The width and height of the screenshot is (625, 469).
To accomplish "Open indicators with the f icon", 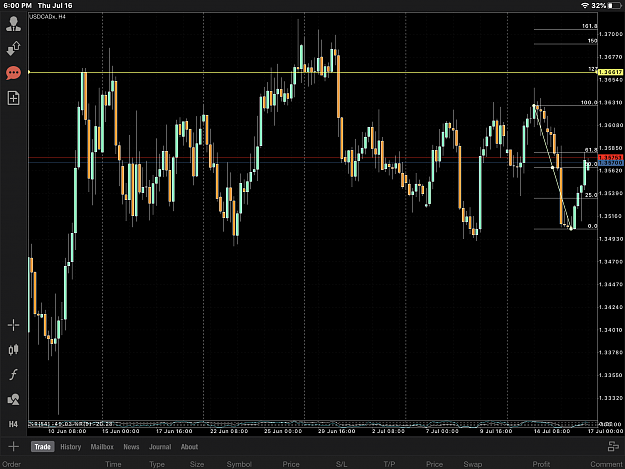I will [x=14, y=375].
